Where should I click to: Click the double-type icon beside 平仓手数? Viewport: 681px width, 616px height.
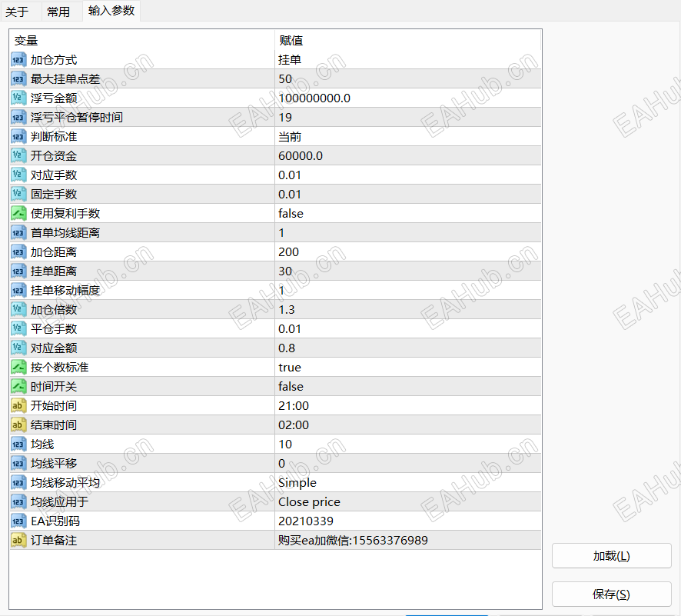[x=18, y=328]
